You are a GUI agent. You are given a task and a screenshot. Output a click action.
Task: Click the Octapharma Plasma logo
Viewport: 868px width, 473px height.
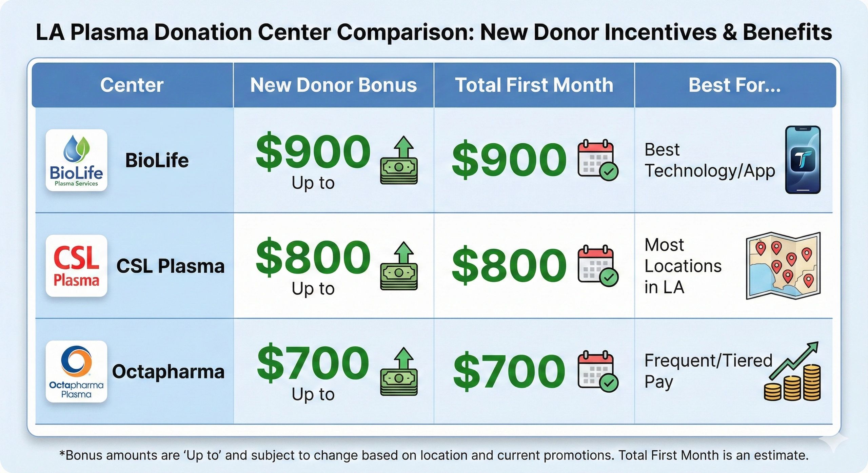76,372
